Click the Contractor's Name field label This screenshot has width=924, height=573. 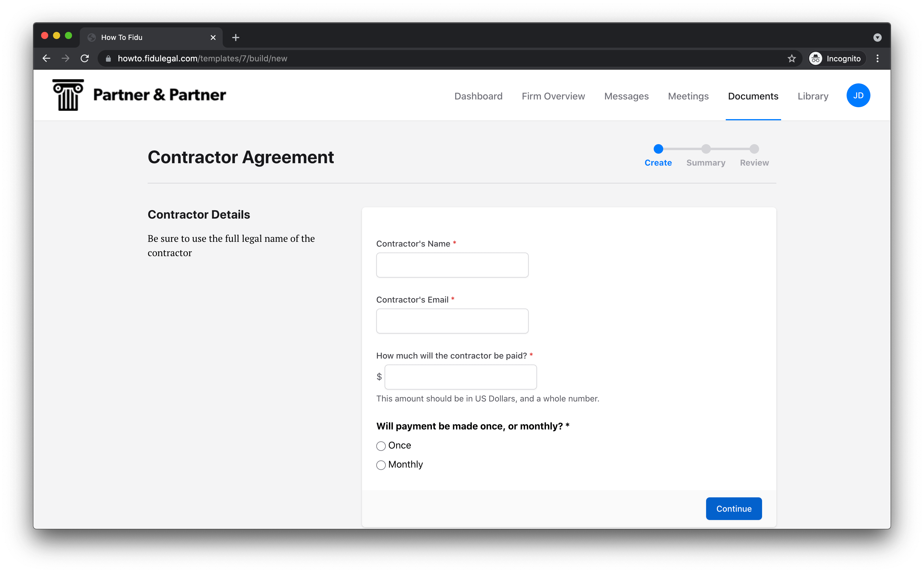pos(413,244)
